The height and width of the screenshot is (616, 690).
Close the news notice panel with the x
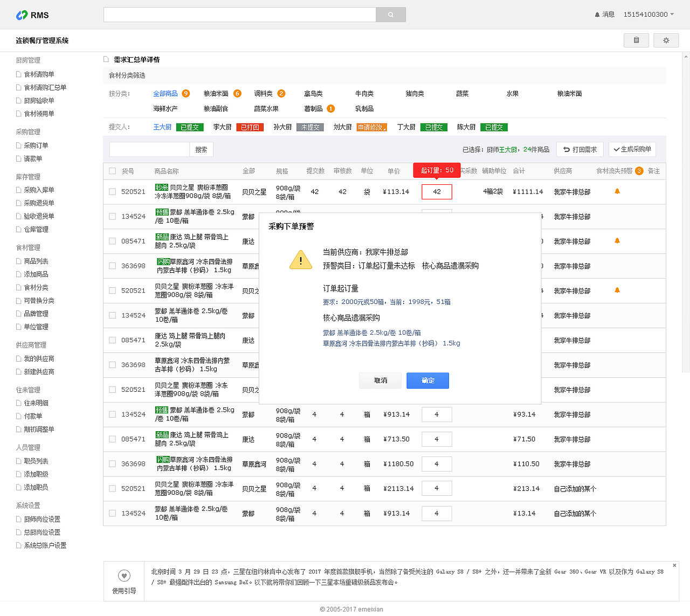[x=674, y=565]
